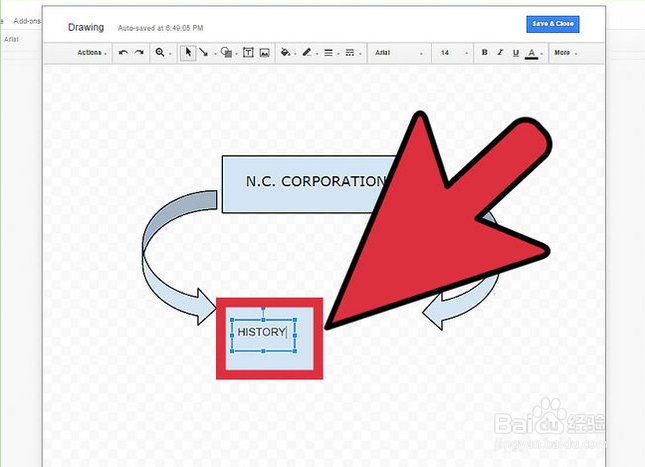Click the Undo arrow icon

123,53
